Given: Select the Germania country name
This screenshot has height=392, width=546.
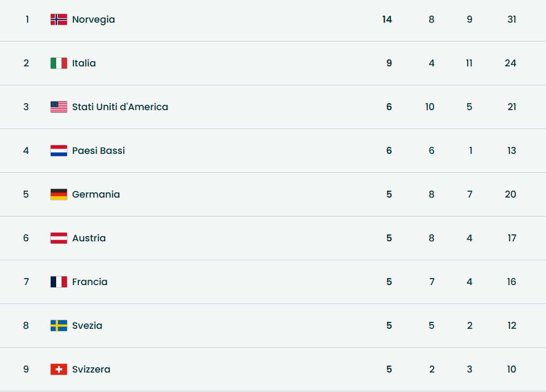Looking at the screenshot, I should pos(96,194).
